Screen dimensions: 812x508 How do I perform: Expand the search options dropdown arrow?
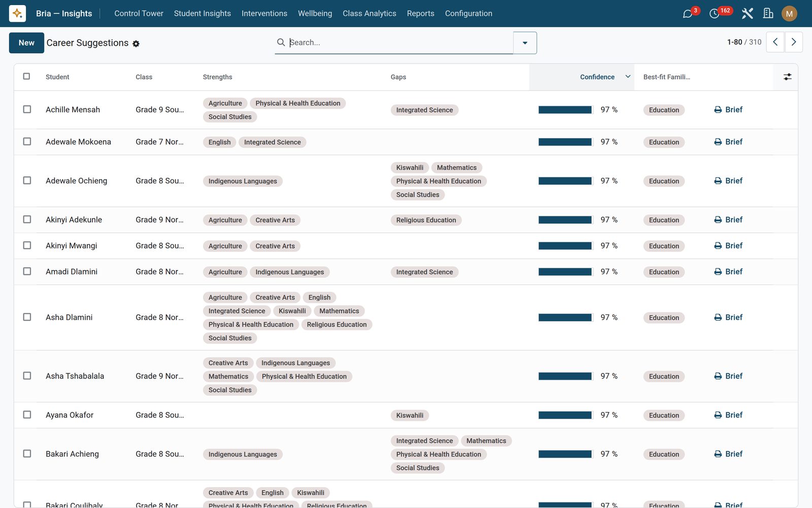click(x=525, y=43)
